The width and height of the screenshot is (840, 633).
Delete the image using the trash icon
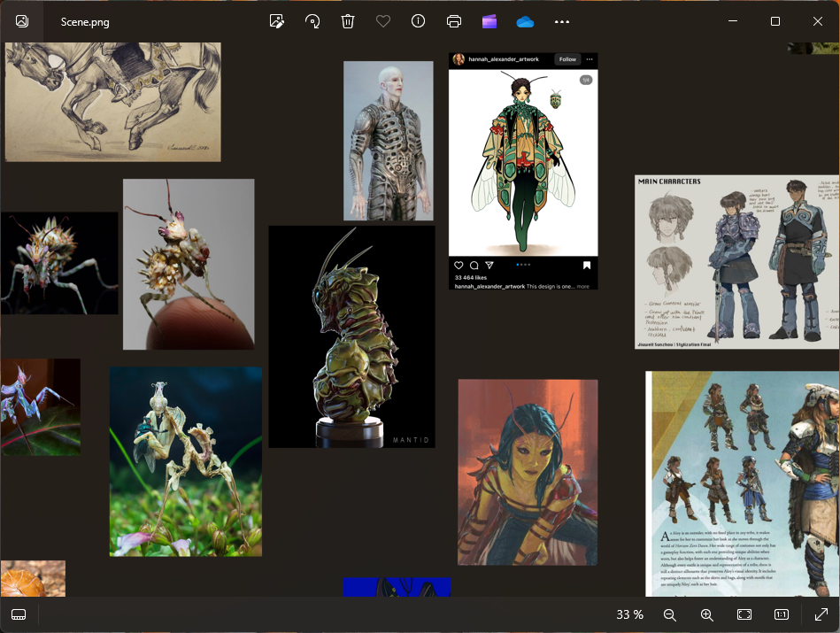click(348, 21)
